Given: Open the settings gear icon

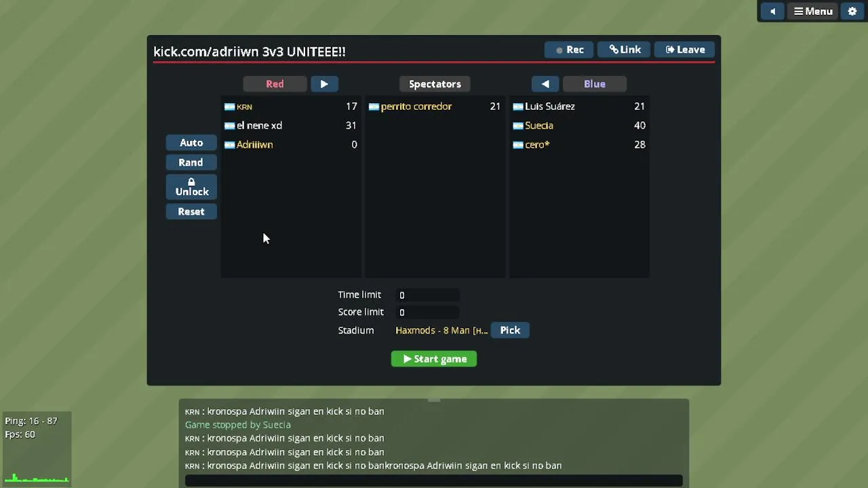Looking at the screenshot, I should click(x=852, y=12).
